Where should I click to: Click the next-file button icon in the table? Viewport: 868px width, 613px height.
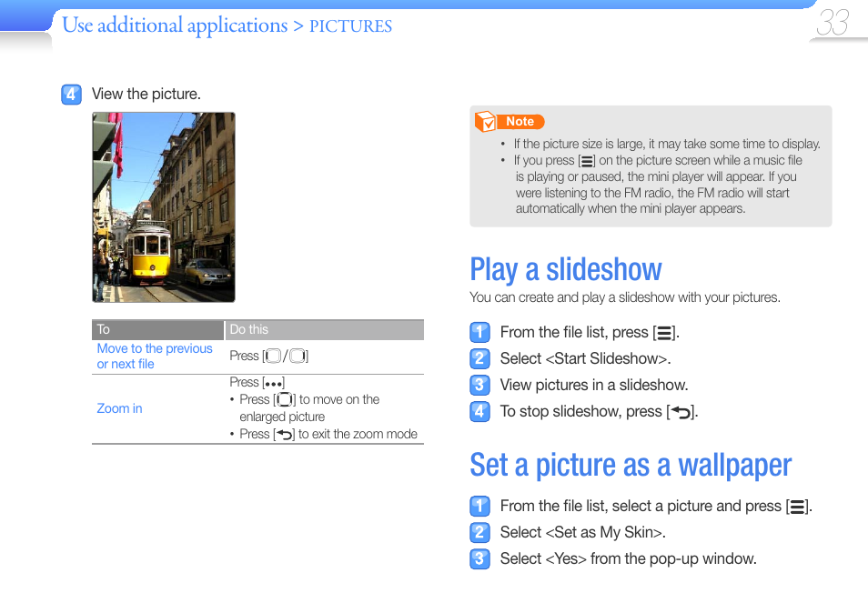(298, 356)
